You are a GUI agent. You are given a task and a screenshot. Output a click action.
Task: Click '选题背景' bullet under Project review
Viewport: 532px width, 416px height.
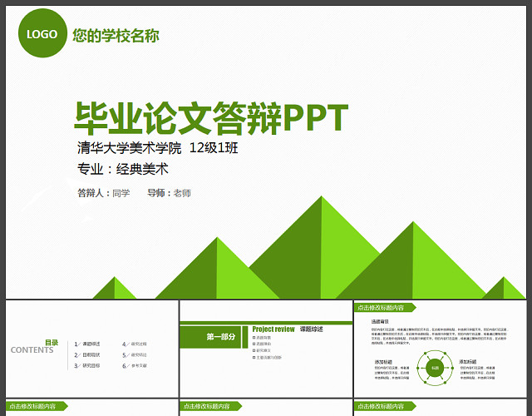point(262,338)
